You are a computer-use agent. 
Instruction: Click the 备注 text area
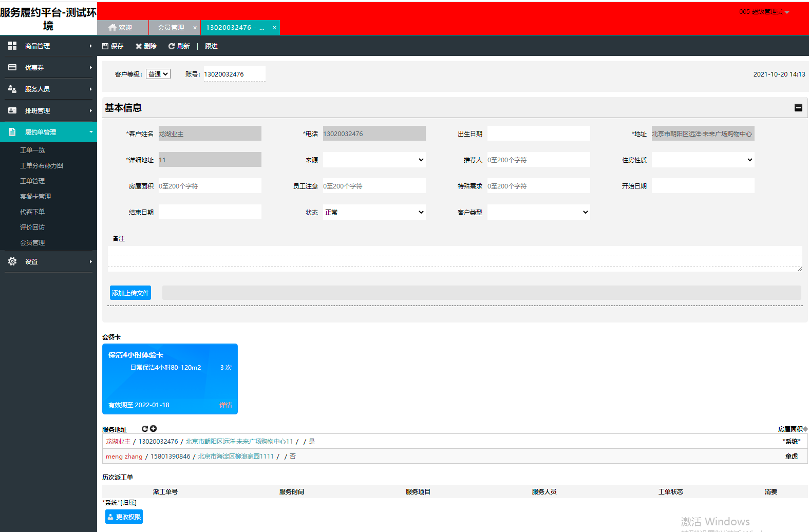(x=455, y=258)
